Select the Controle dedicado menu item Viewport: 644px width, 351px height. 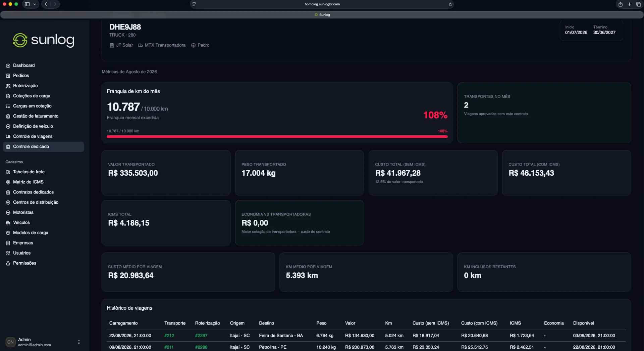[x=43, y=147]
